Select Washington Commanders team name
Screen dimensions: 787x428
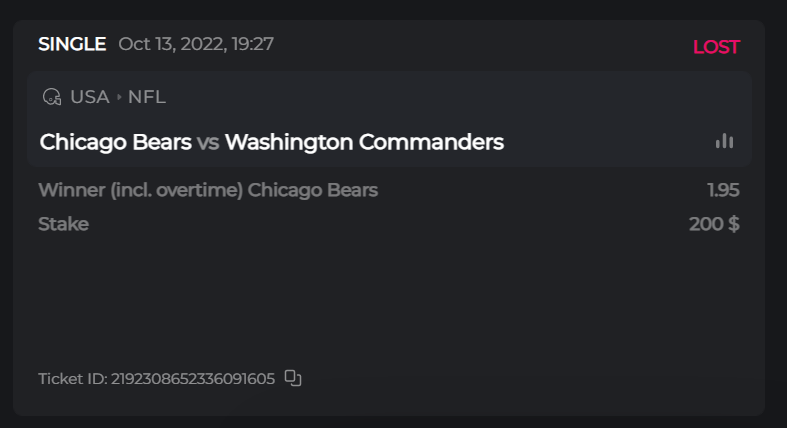[x=364, y=142]
